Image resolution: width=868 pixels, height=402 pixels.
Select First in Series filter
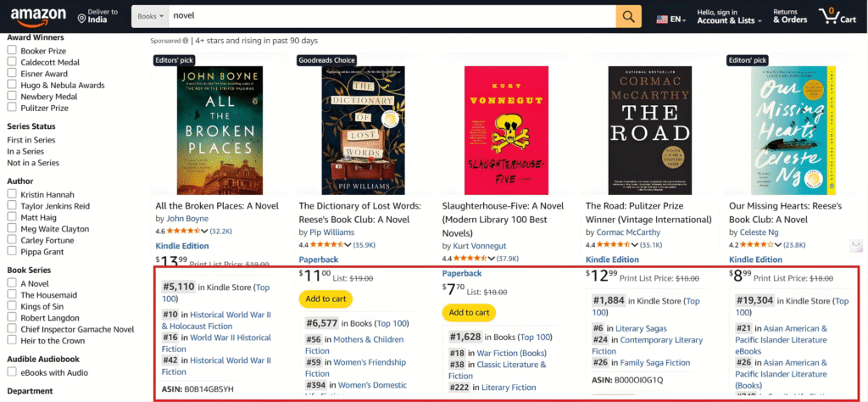click(x=31, y=139)
